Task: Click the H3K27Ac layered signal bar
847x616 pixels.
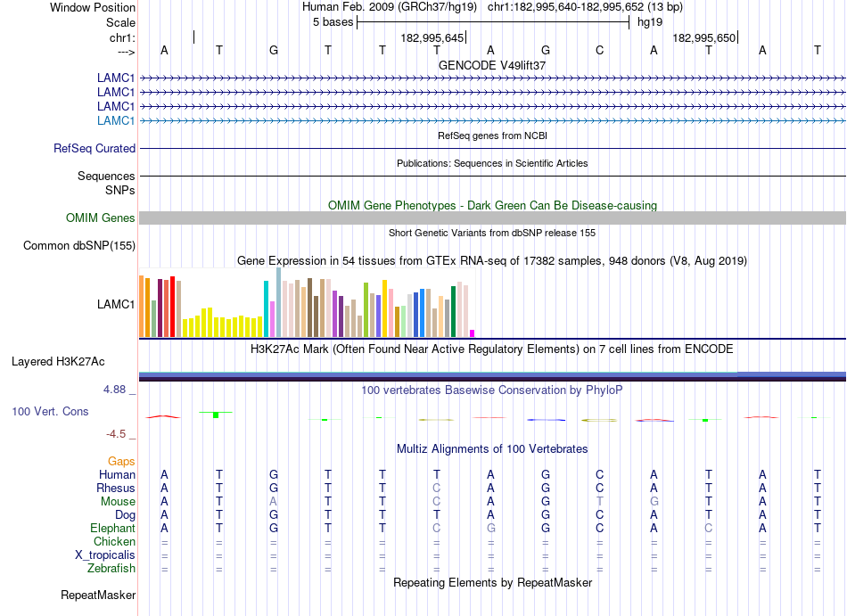Action: [x=492, y=376]
